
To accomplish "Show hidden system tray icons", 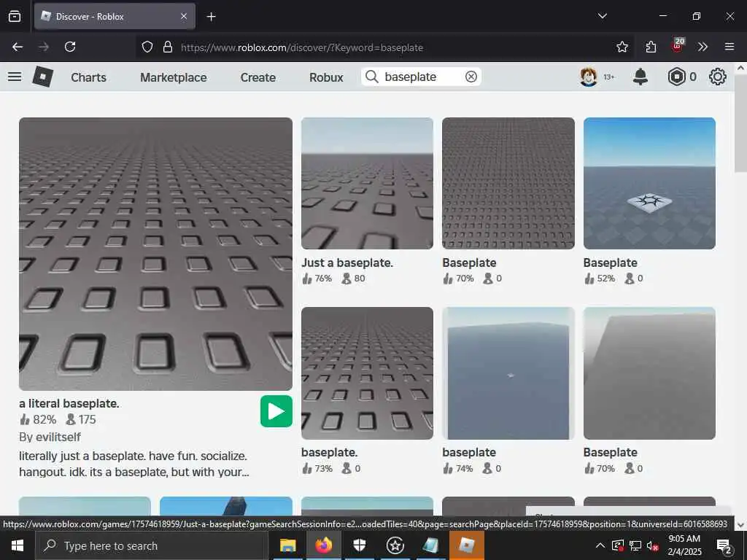I will pos(600,545).
